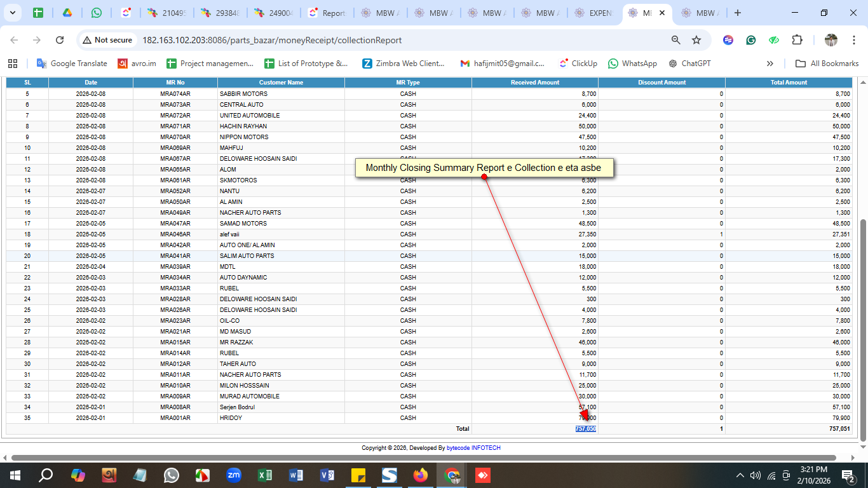Image resolution: width=868 pixels, height=488 pixels.
Task: Expand hidden bookmarks with double chevron
Action: (770, 64)
